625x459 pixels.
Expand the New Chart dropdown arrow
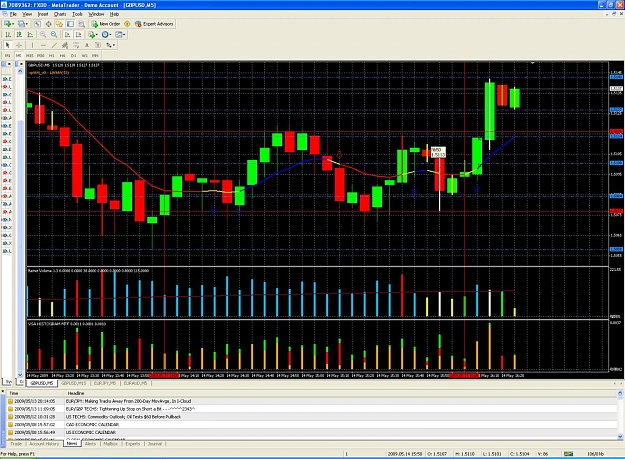pos(13,24)
